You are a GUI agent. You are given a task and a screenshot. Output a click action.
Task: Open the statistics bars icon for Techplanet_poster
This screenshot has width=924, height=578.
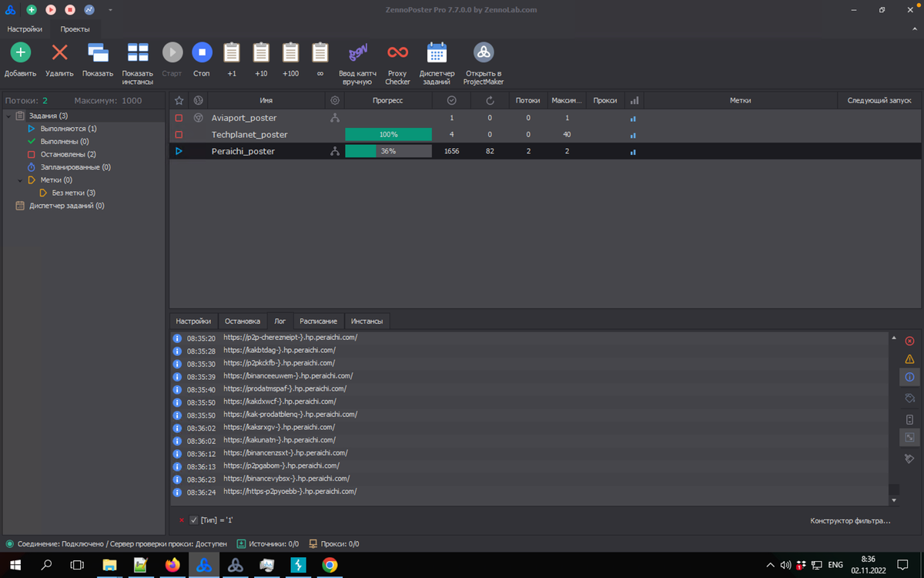[x=634, y=136]
